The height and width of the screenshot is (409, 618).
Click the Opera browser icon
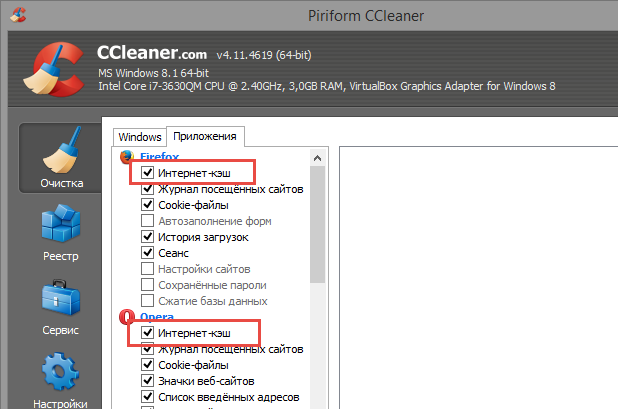coord(126,316)
